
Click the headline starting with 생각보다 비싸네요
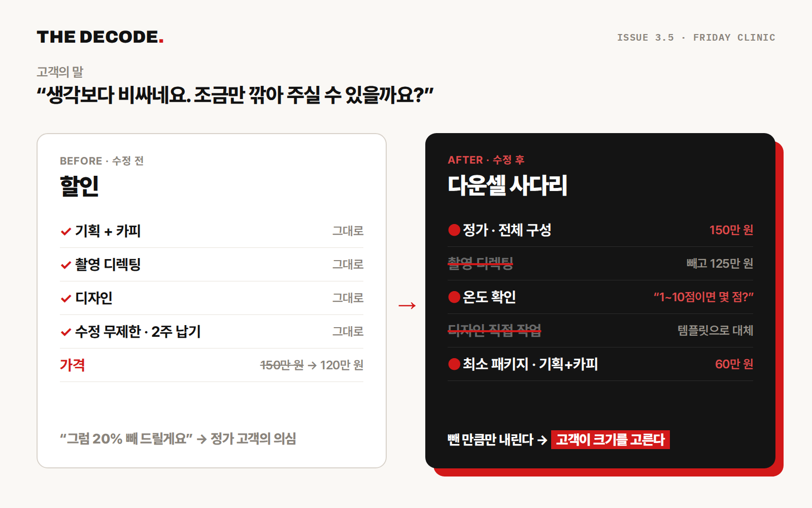pyautogui.click(x=235, y=95)
